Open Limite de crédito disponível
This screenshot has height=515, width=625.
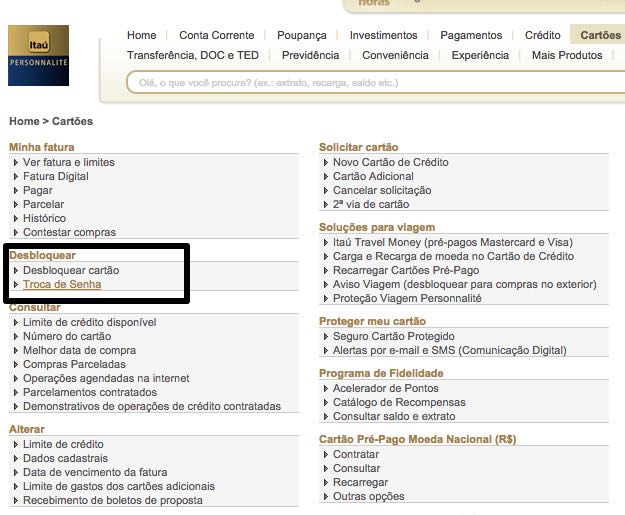[x=90, y=322]
